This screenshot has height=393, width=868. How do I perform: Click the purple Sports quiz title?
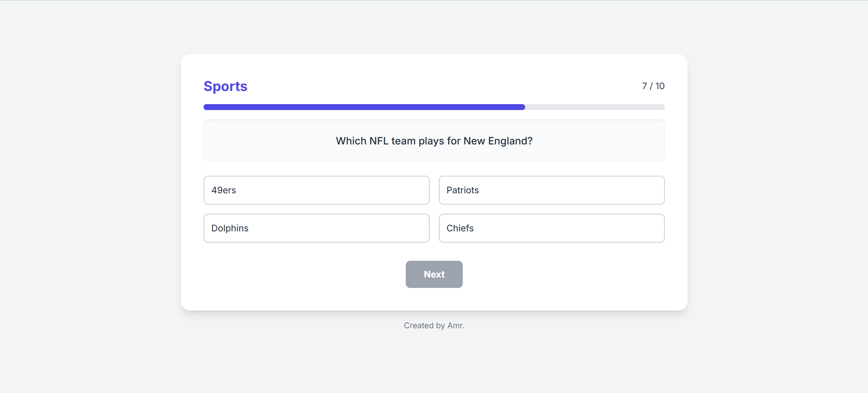(x=225, y=86)
